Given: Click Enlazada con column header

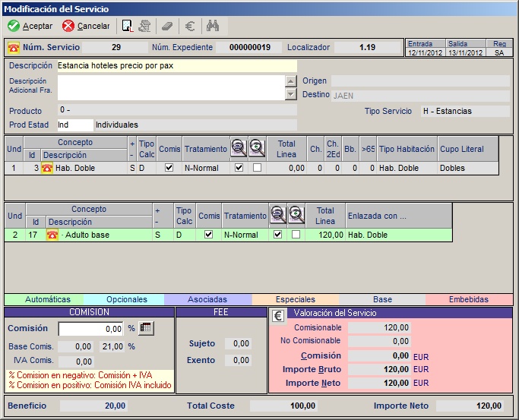Looking at the screenshot, I should click(x=398, y=216).
